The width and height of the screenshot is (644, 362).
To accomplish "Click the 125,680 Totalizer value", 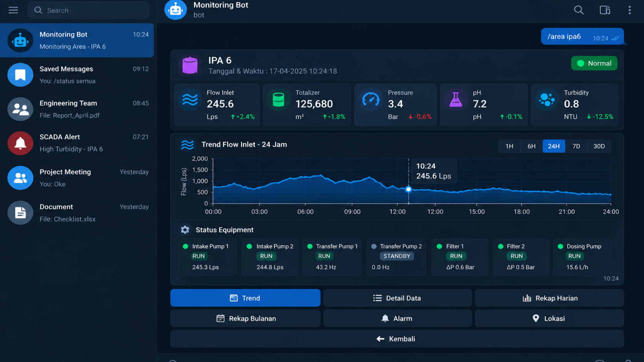I will coord(314,104).
